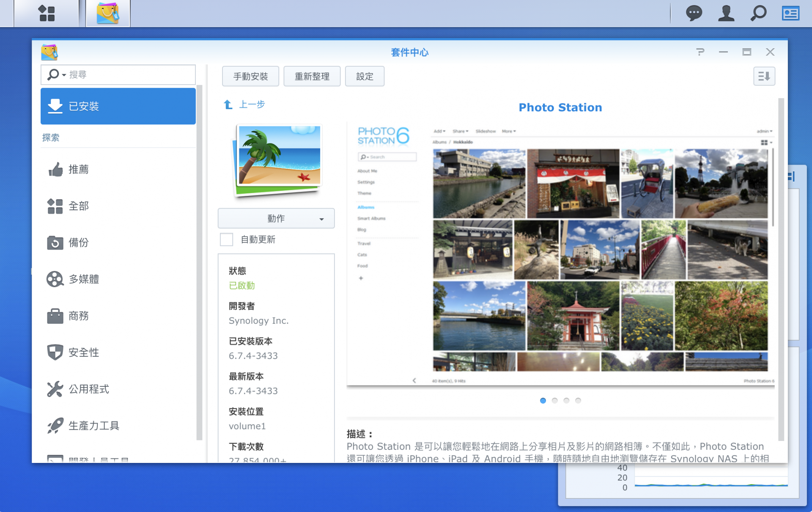Click the Photo Station screenshot preview

coord(560,254)
